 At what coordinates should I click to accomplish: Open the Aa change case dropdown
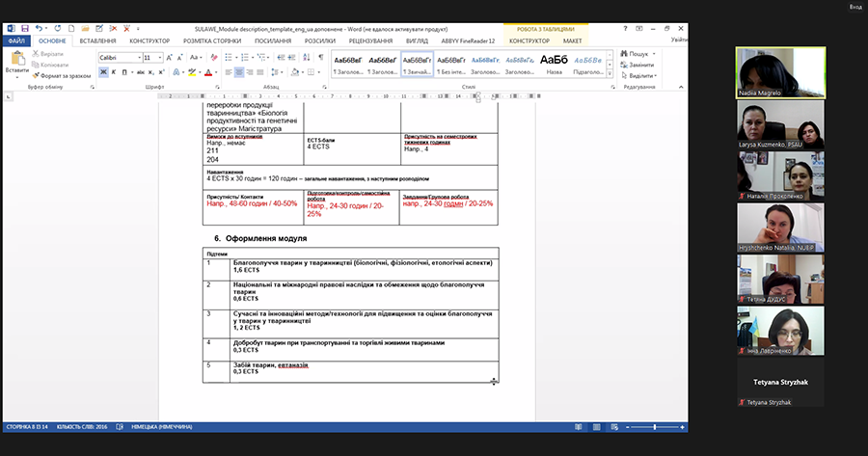point(194,58)
